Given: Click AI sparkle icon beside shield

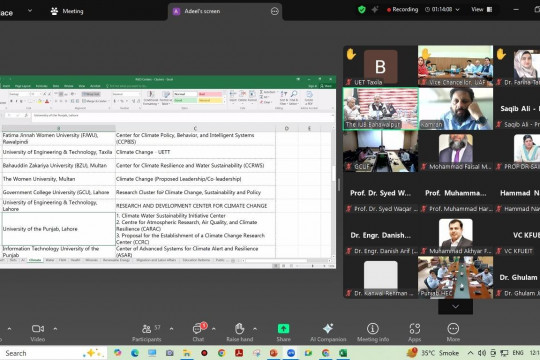Looking at the screenshot, I should (x=375, y=10).
